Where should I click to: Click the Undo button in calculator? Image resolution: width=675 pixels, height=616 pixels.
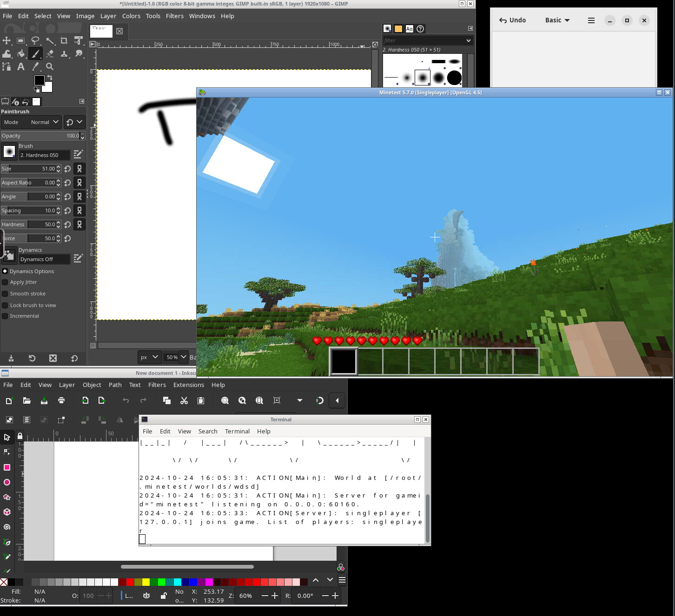pos(512,20)
